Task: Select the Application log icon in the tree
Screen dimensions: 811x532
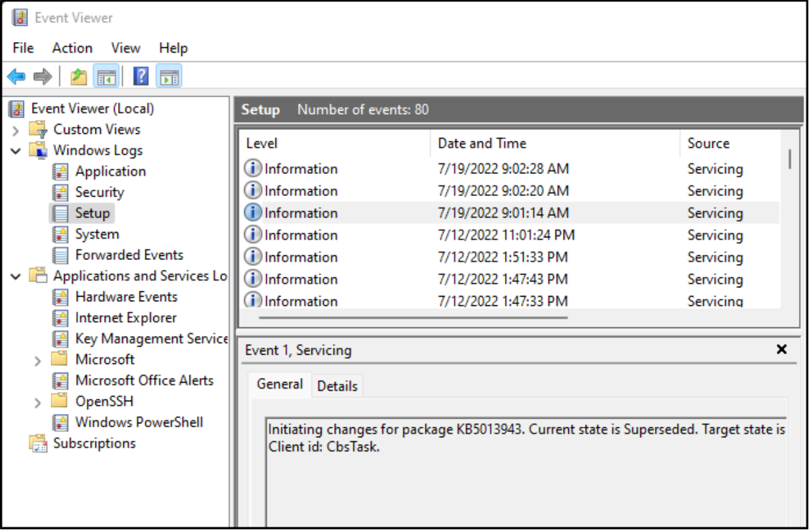Action: pyautogui.click(x=61, y=171)
